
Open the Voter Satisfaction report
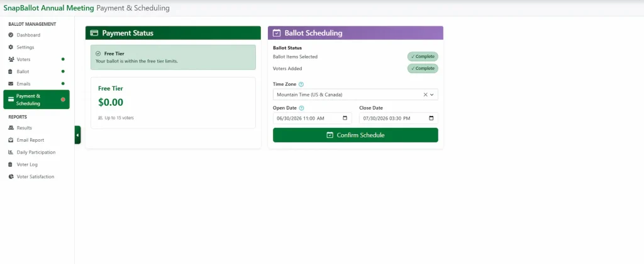[36, 177]
